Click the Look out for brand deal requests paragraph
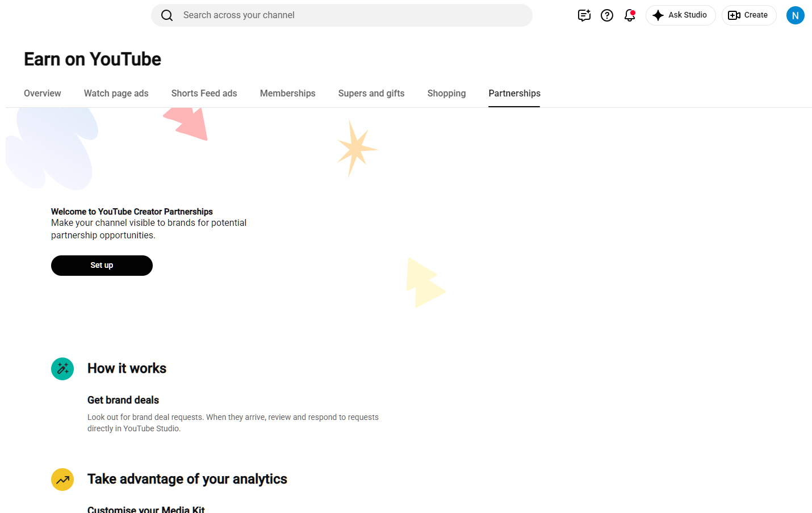The image size is (812, 513). [233, 423]
